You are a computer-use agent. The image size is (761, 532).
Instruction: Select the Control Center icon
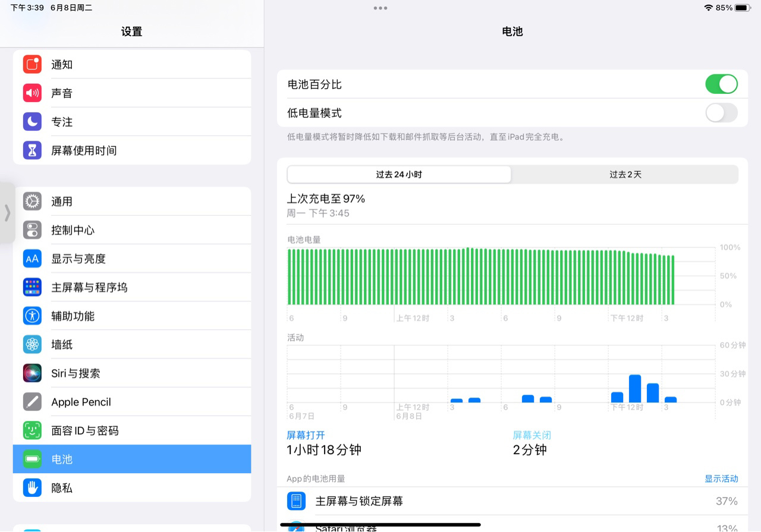[32, 230]
